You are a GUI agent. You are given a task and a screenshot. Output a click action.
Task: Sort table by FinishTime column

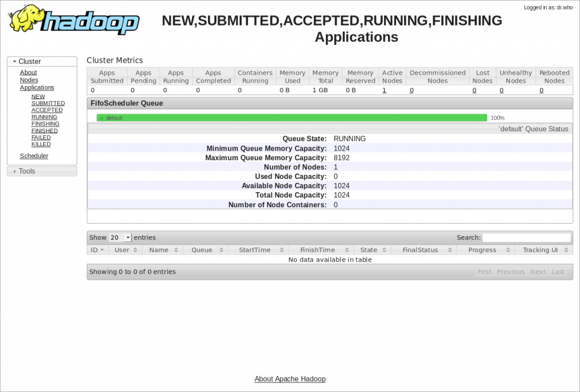pos(322,250)
